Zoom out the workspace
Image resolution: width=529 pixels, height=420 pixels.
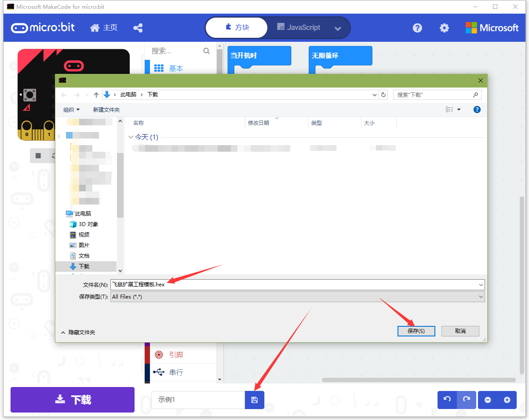coord(488,400)
